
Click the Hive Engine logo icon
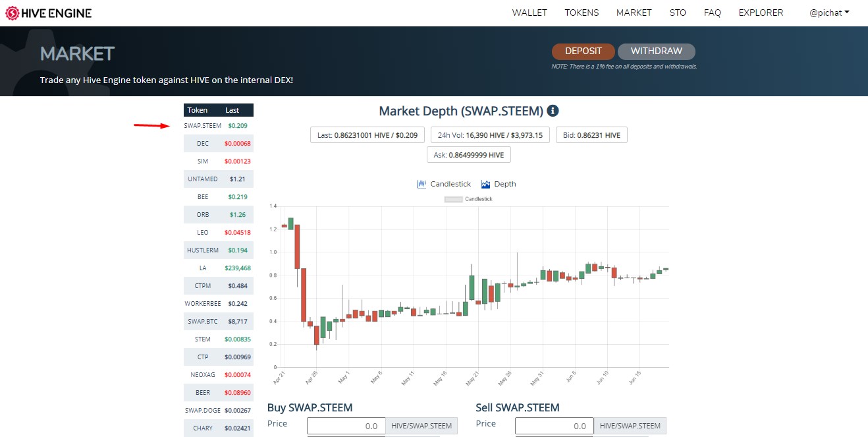(x=12, y=13)
